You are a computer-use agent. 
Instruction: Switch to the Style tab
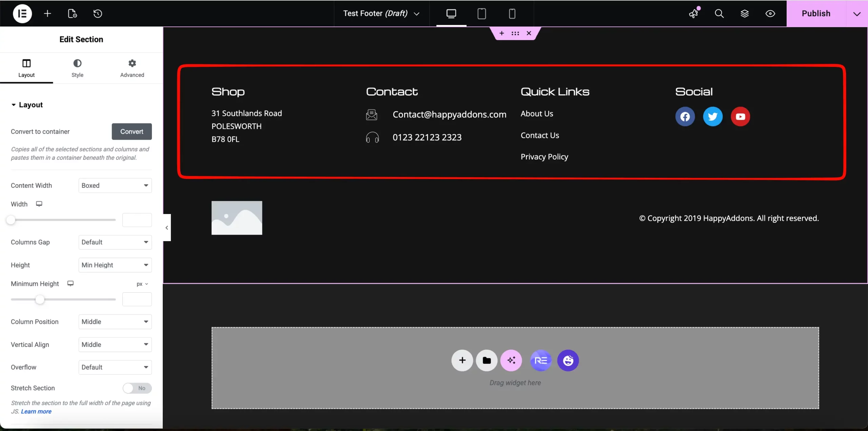click(77, 68)
